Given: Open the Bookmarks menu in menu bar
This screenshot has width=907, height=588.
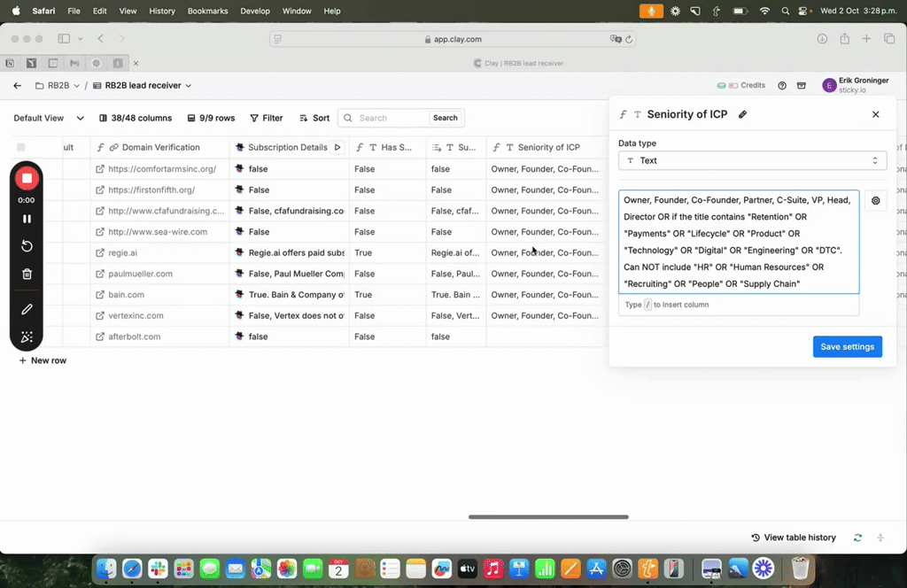Looking at the screenshot, I should click(x=207, y=11).
